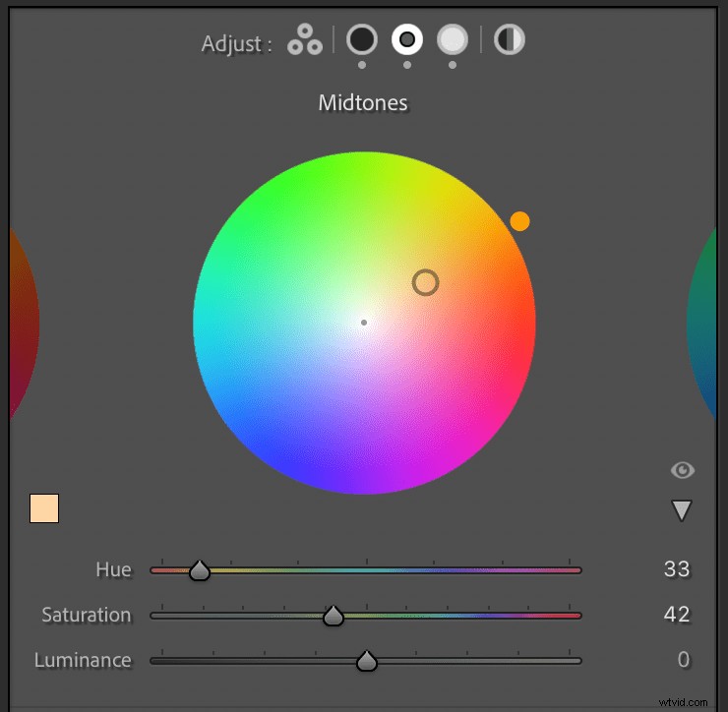Screen dimensions: 728x712
Task: Select the Global adjust icon
Action: (x=510, y=39)
